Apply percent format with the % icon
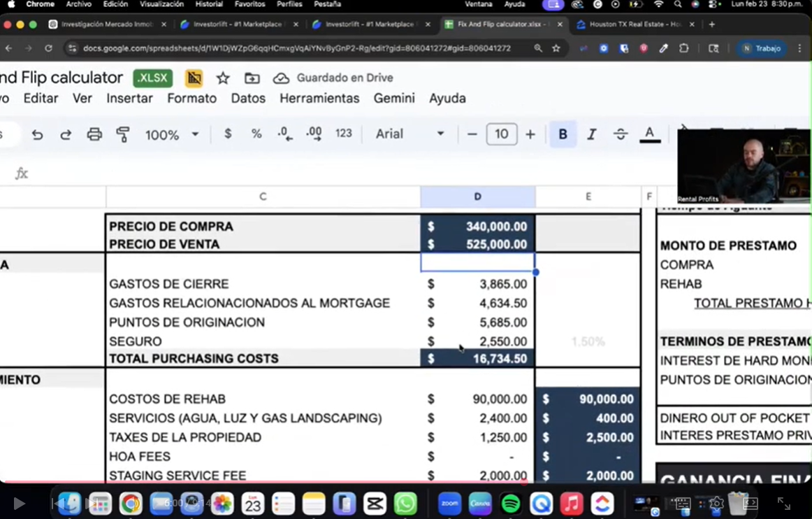812x519 pixels. (x=256, y=134)
